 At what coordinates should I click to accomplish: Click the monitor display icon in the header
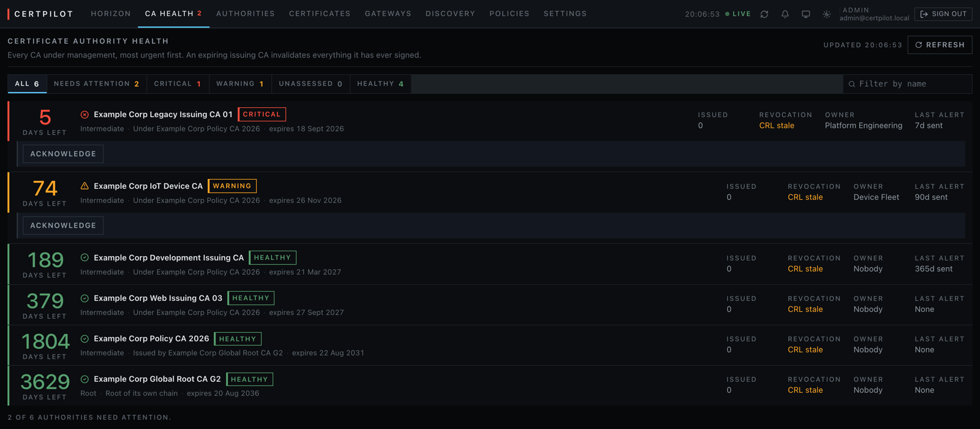806,14
